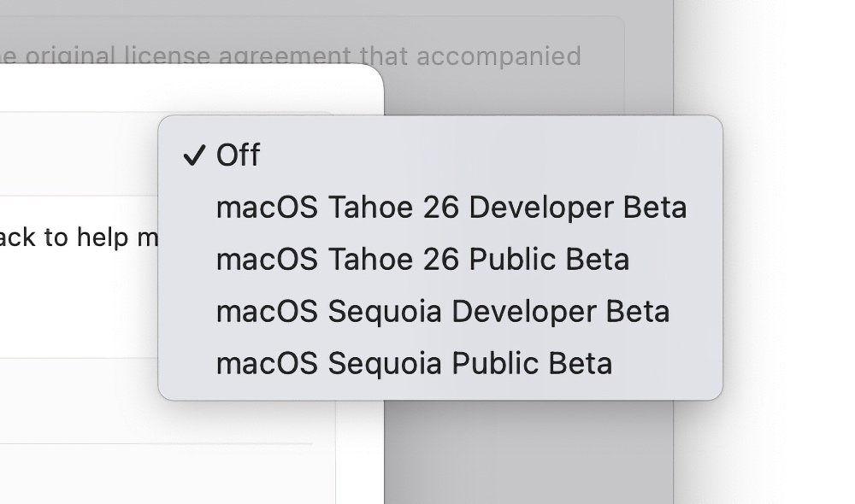855x504 pixels.
Task: Click the word Sequoia in the Public Beta entry
Action: point(385,364)
